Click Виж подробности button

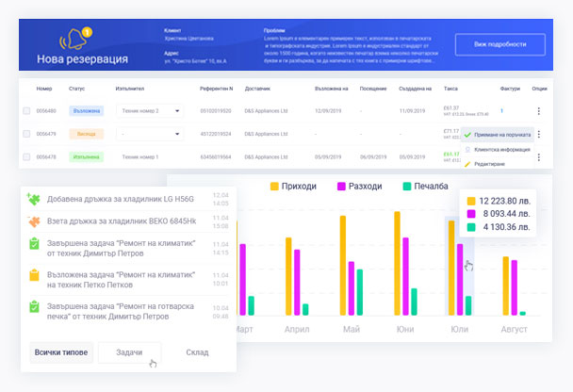pos(500,44)
